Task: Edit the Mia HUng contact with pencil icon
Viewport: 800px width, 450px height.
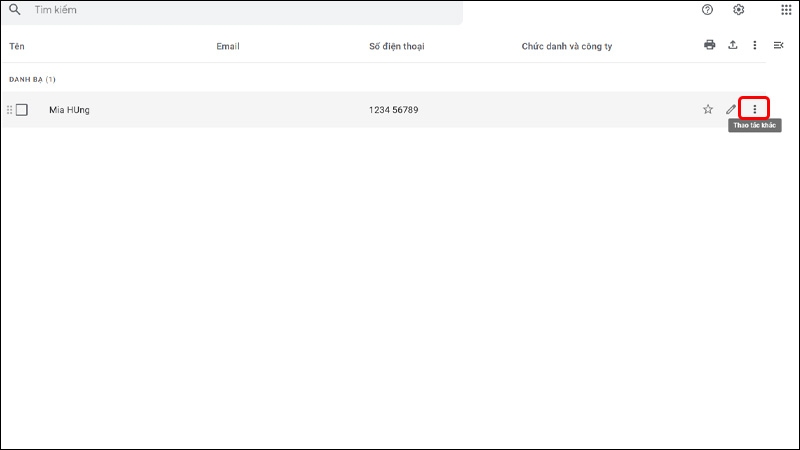Action: [731, 109]
